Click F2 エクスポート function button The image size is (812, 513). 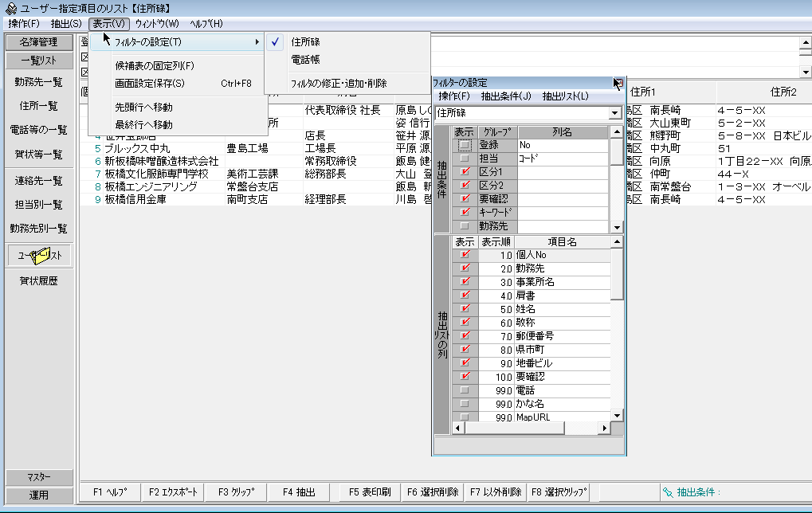coord(173,492)
